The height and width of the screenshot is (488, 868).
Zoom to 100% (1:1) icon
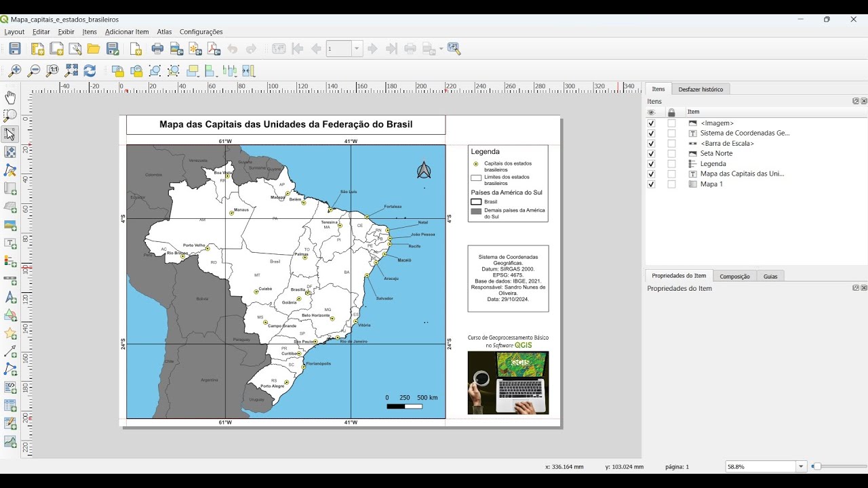[52, 70]
